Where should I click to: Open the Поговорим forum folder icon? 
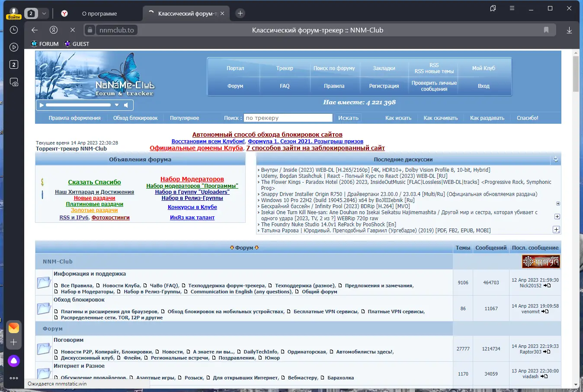pyautogui.click(x=44, y=349)
